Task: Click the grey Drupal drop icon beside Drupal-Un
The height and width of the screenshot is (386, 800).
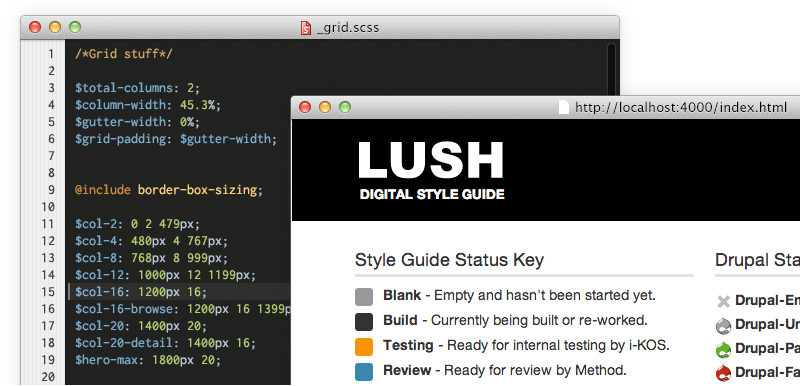Action: [x=723, y=325]
